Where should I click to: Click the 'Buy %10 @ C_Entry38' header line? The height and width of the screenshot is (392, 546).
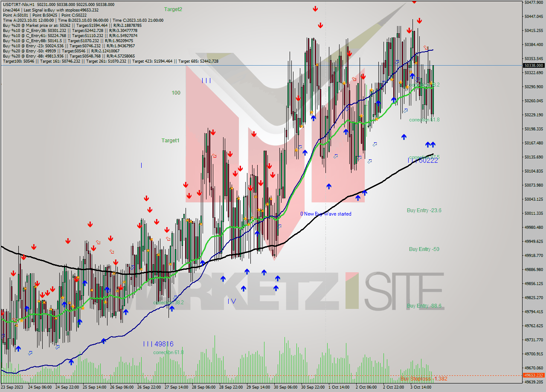70,31
